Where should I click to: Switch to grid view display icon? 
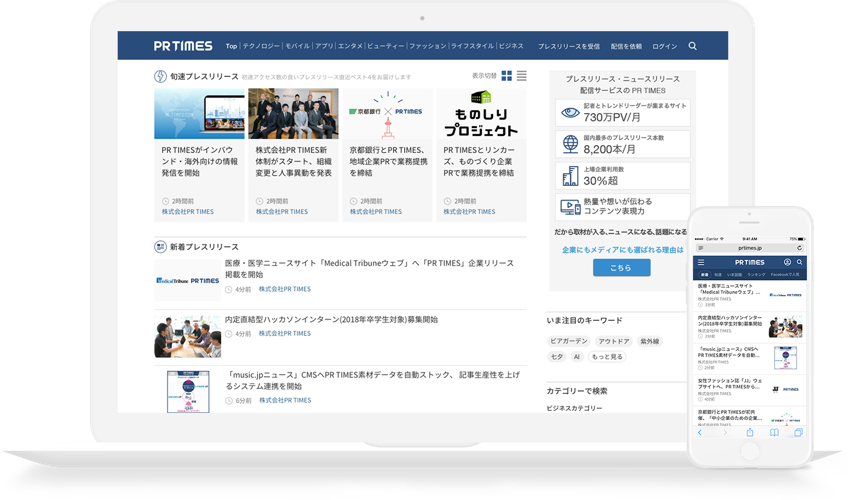(x=507, y=76)
